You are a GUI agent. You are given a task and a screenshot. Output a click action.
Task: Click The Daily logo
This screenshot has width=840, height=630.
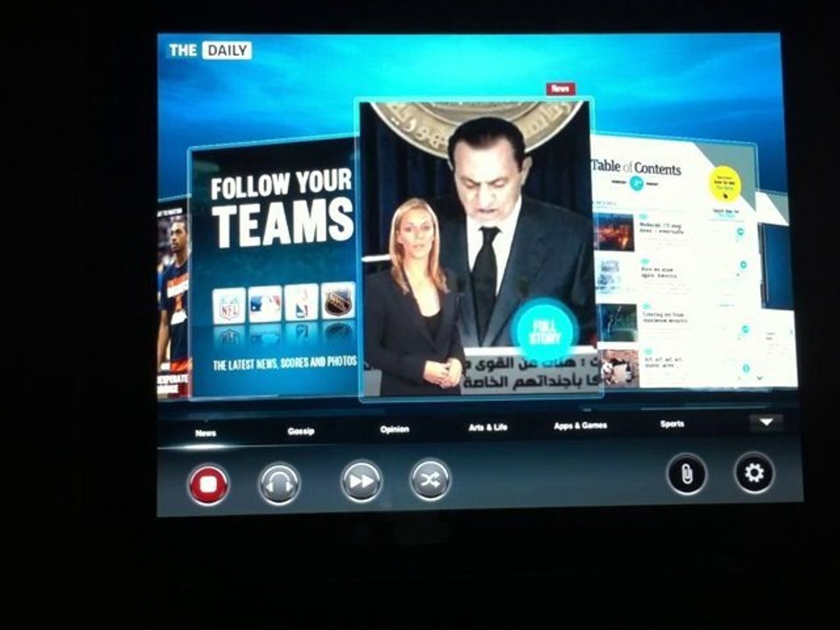pos(209,51)
